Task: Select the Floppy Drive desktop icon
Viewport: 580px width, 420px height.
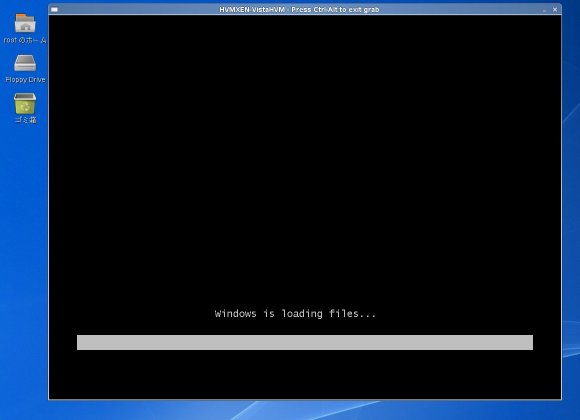Action: 25,63
